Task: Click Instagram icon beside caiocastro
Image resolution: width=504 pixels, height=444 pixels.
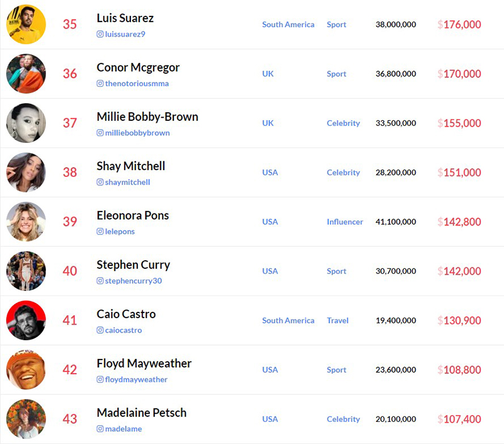Action: (100, 330)
